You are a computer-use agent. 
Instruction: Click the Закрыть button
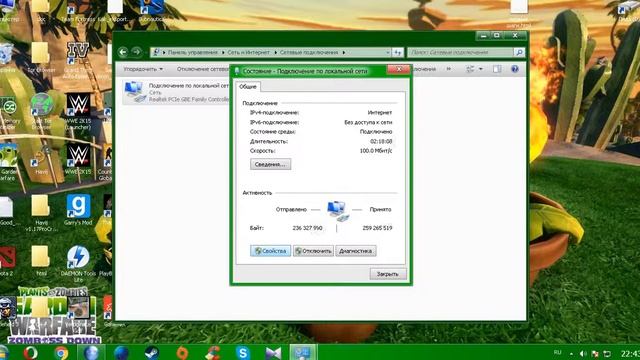pos(388,274)
